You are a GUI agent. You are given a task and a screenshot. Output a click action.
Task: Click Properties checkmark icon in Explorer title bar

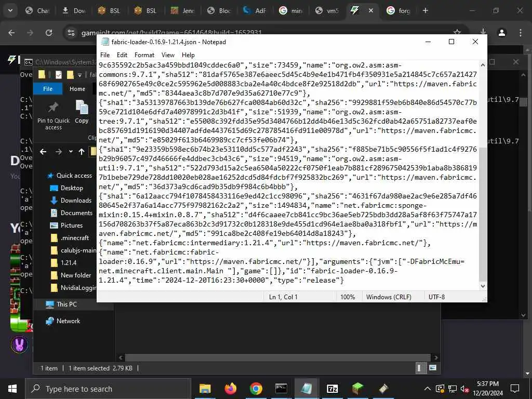pyautogui.click(x=58, y=74)
